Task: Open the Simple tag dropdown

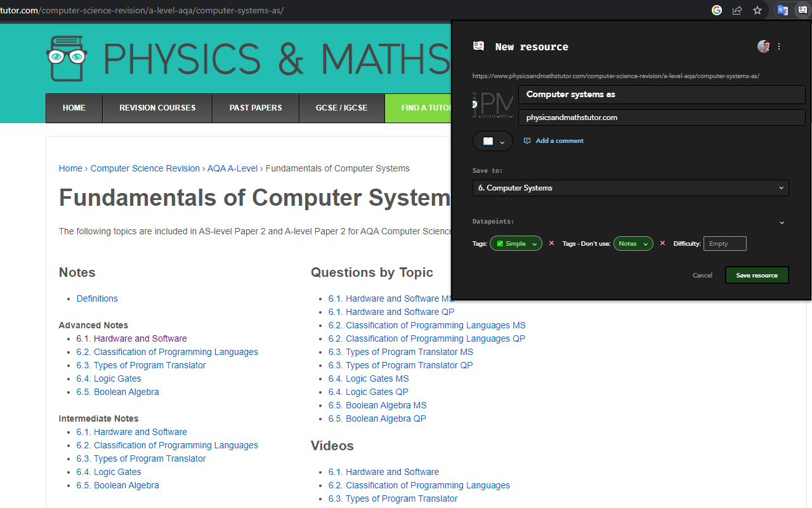Action: tap(516, 244)
